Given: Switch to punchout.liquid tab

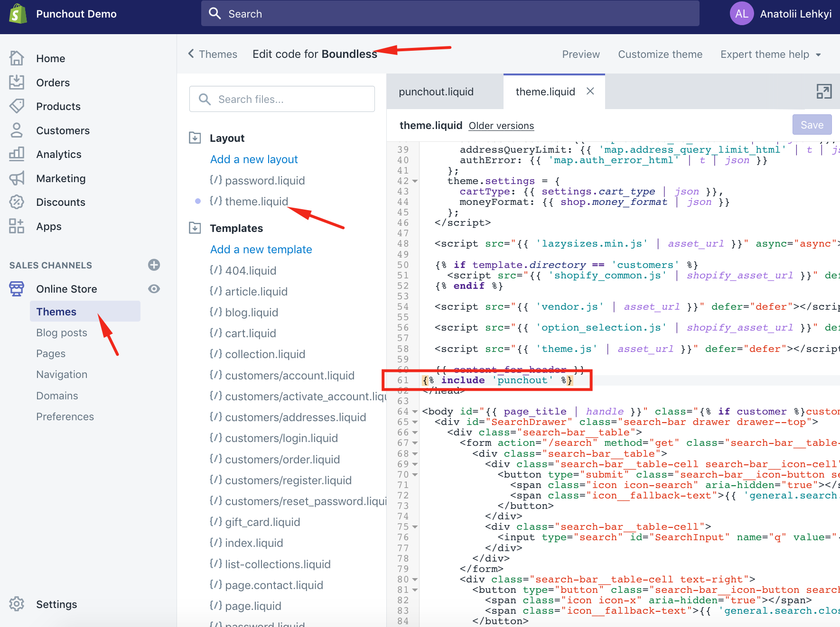Looking at the screenshot, I should [445, 92].
